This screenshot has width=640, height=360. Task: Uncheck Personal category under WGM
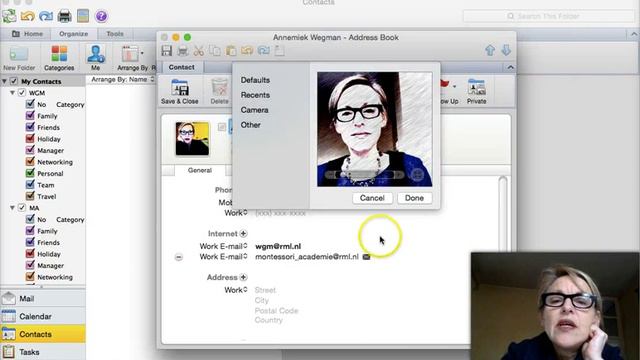[x=30, y=173]
